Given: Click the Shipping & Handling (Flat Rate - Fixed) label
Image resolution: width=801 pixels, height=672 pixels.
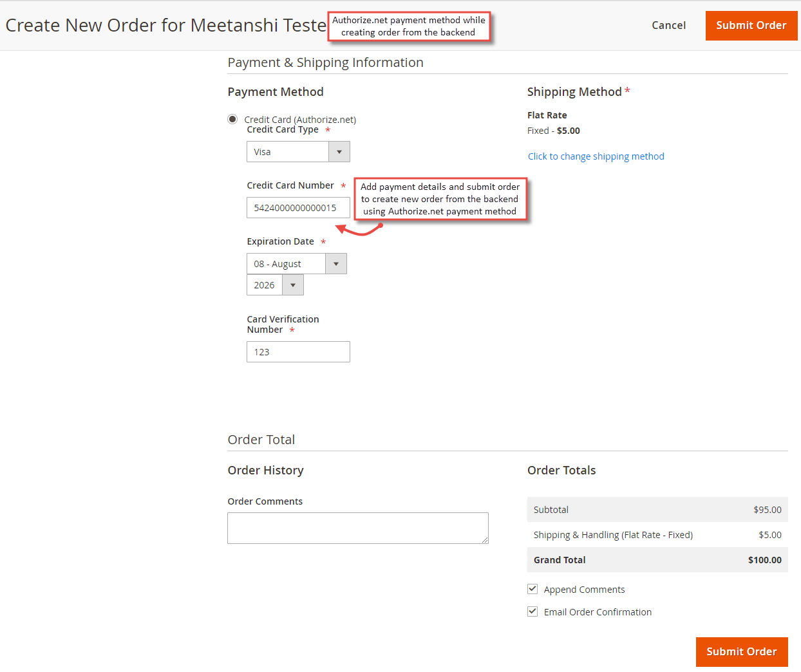Looking at the screenshot, I should point(613,535).
